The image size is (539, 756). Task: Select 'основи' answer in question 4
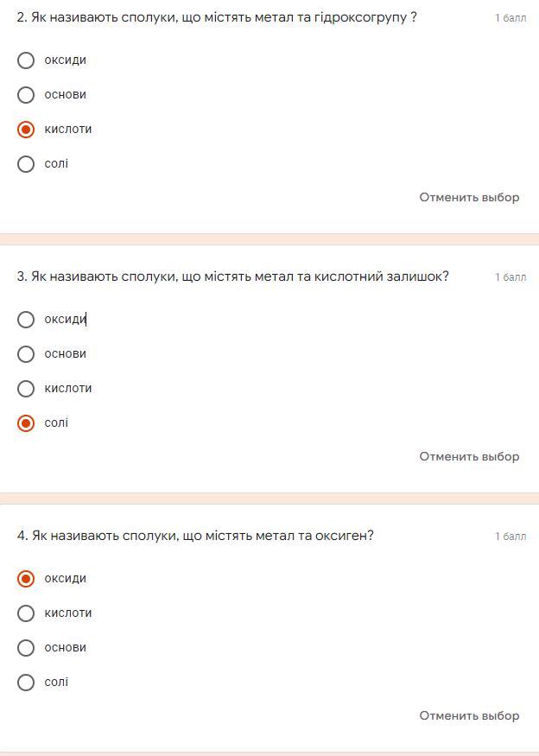coord(26,648)
